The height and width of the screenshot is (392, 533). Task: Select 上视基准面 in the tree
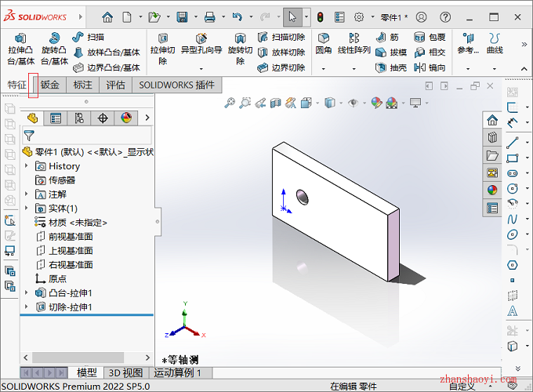[64, 251]
